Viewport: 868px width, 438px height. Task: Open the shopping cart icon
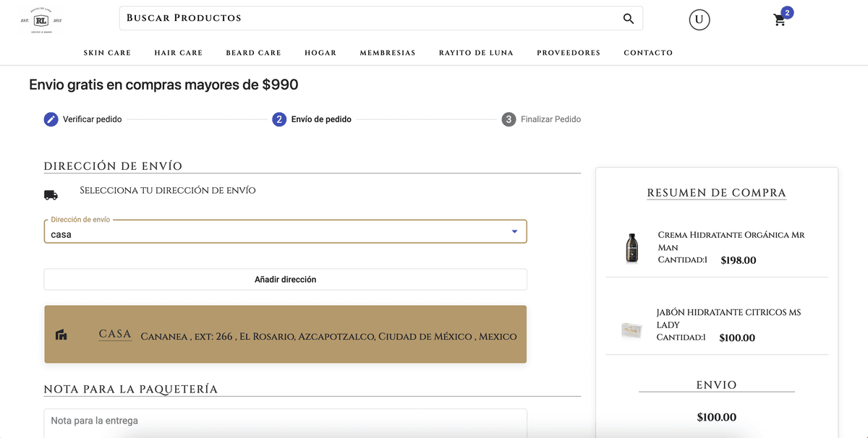(780, 20)
